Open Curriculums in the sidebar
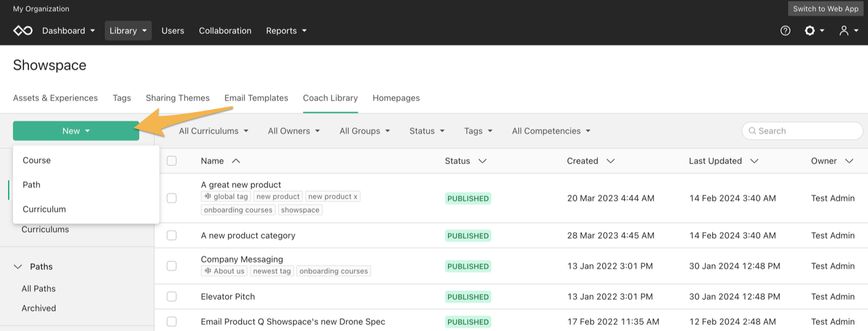 46,229
